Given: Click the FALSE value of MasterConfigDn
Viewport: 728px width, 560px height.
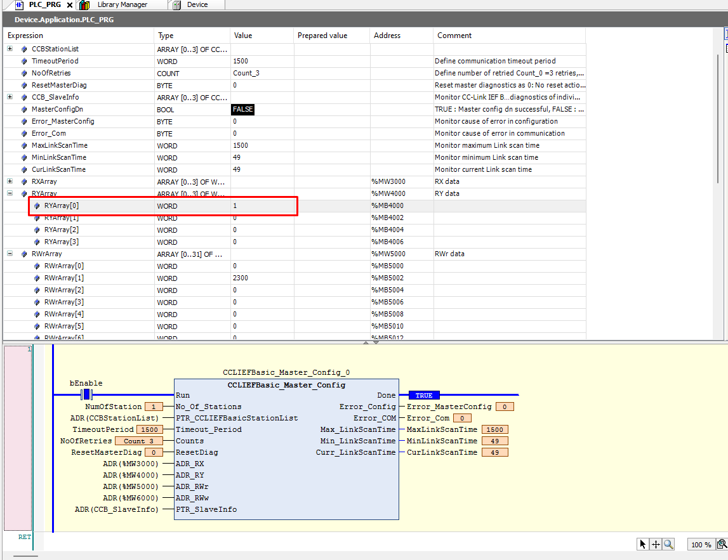Looking at the screenshot, I should coord(243,109).
